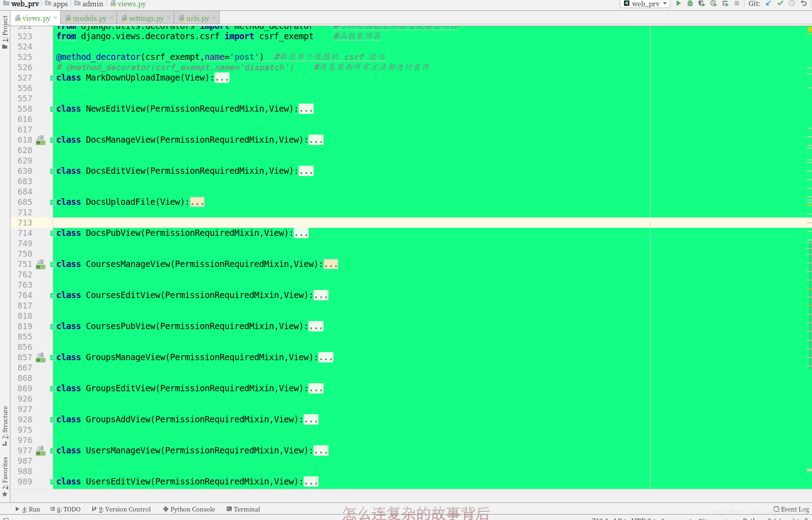Image resolution: width=812 pixels, height=520 pixels.
Task: Switch to the urls.py tab
Action: tap(197, 18)
